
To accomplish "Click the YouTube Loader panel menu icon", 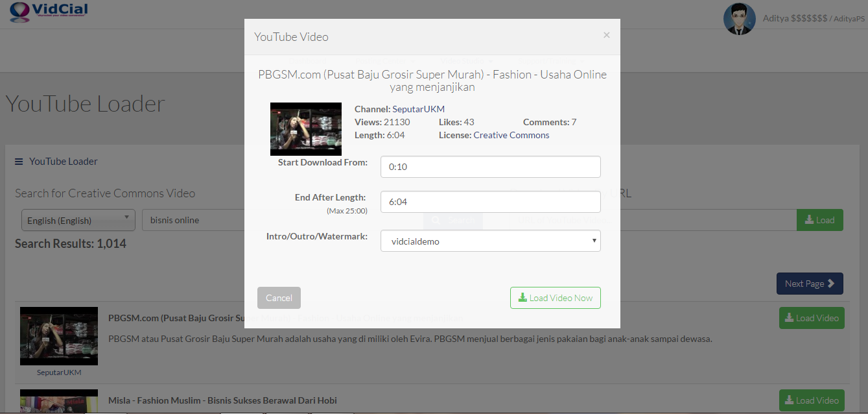I will (19, 162).
